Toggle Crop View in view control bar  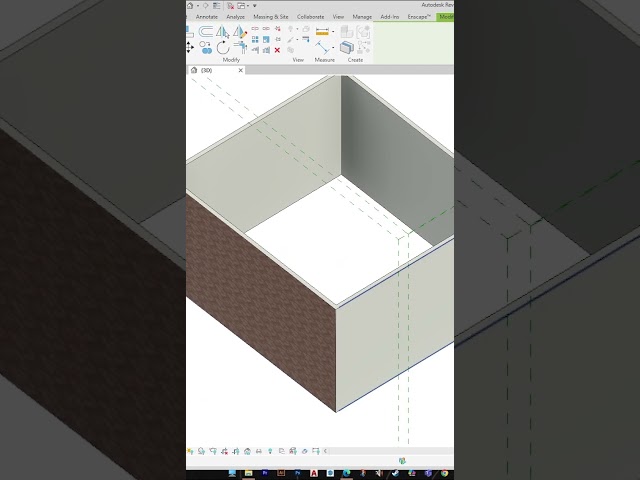coord(224,451)
